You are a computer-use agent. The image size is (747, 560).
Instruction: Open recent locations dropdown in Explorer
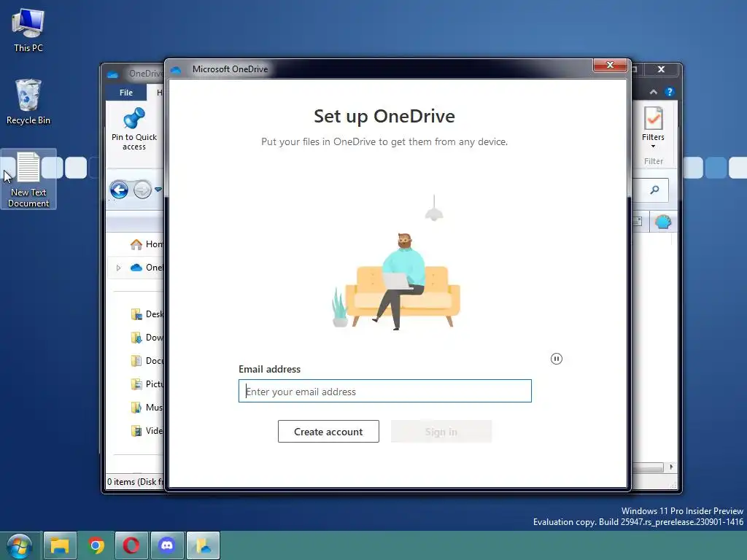tap(158, 190)
